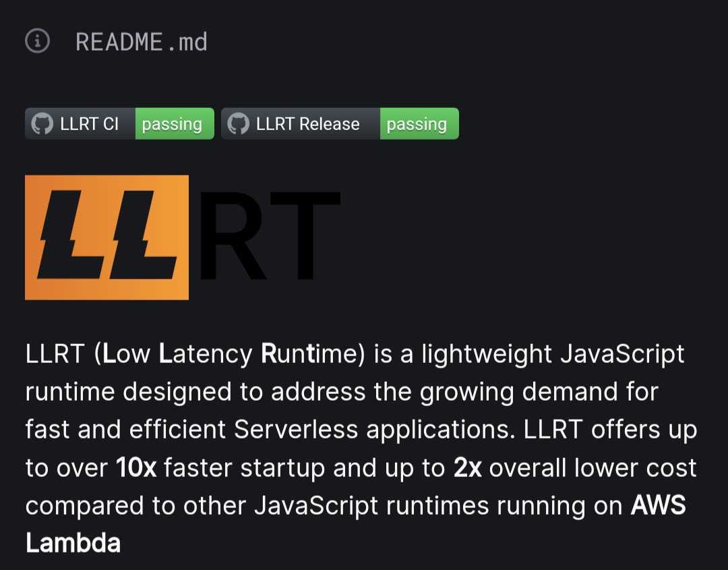Click the GitHub logo in LLRT Release badge
728x570 pixels.
[239, 124]
